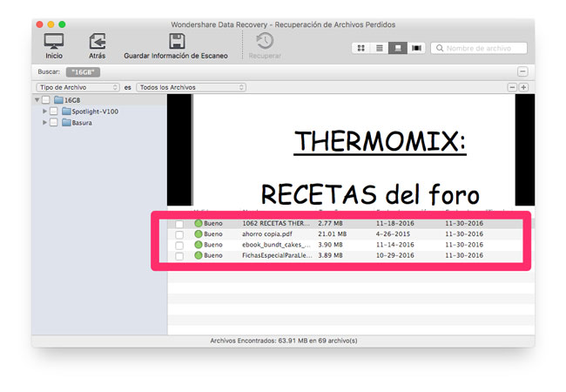Check the Spotlight-V100 checkbox
Image resolution: width=566 pixels, height=392 pixels.
pyautogui.click(x=53, y=112)
